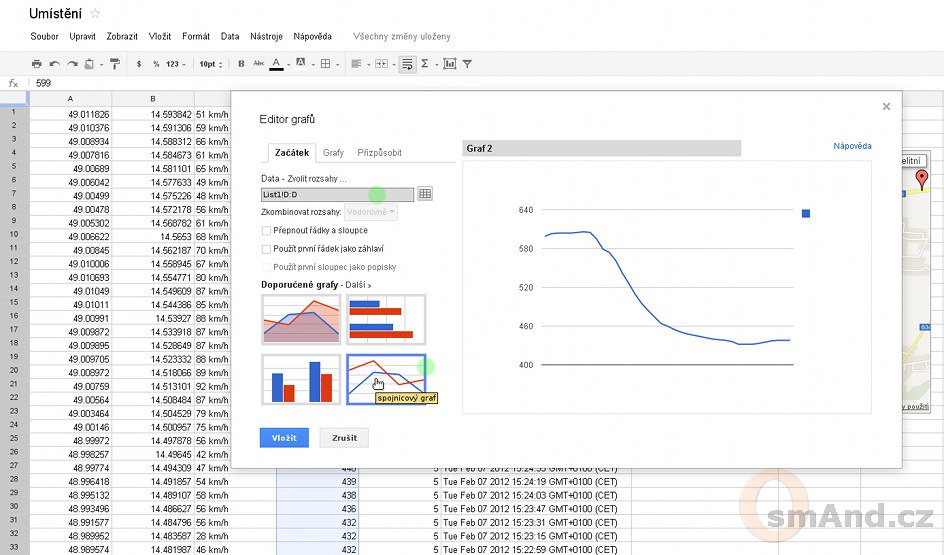This screenshot has height=555, width=944.
Task: Click the select range grid icon
Action: tap(425, 194)
